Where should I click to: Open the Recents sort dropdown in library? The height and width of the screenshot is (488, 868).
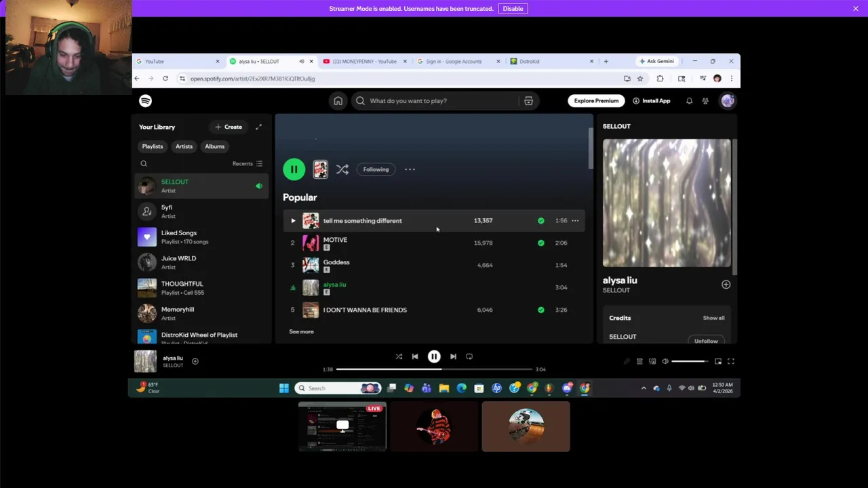click(248, 163)
